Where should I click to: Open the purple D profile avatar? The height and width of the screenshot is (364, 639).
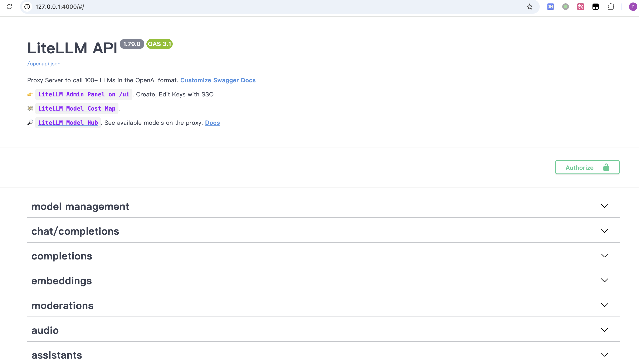[633, 7]
